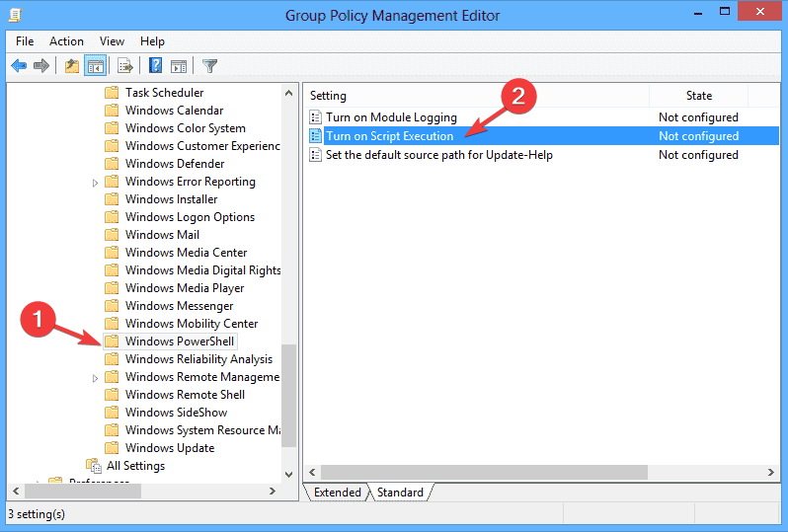Click the Filter funnel icon

pyautogui.click(x=209, y=66)
